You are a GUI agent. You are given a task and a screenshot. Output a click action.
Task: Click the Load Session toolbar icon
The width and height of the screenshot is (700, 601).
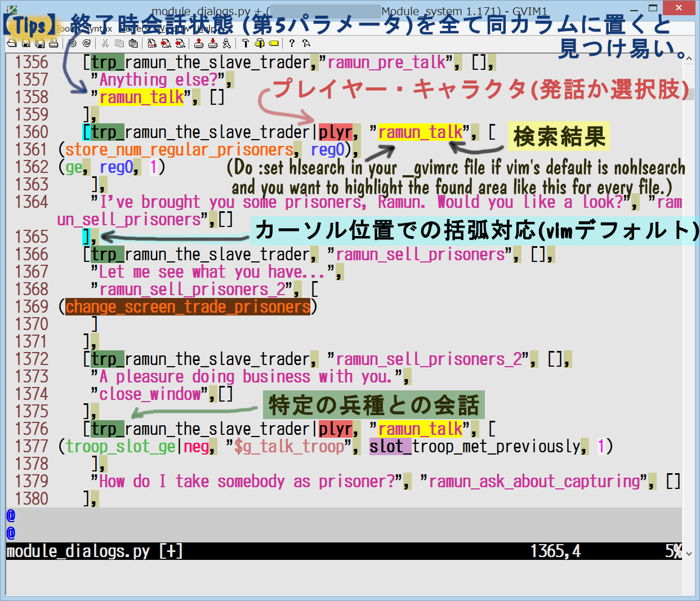[199, 43]
